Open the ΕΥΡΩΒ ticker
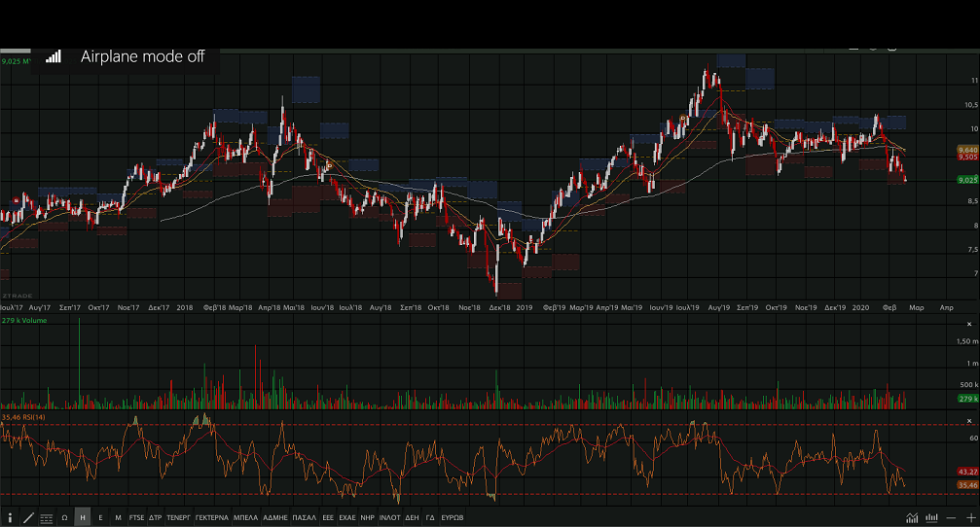Screen dimensions: 980x527 [x=453, y=517]
